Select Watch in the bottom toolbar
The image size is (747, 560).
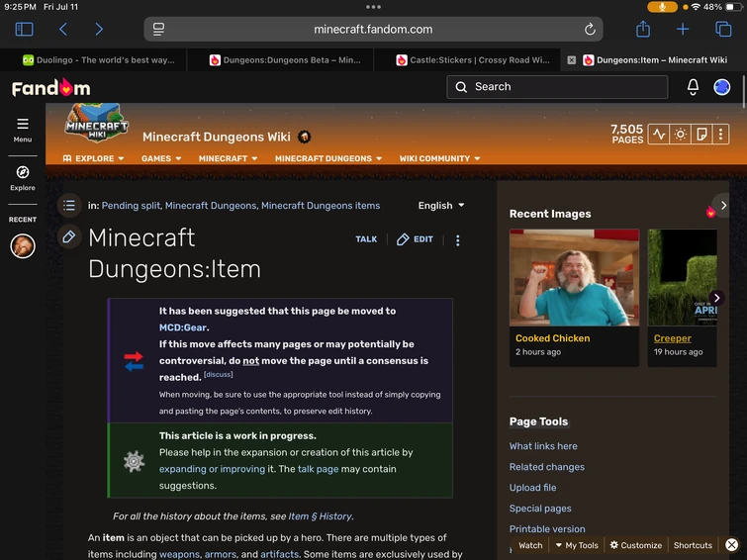530,545
